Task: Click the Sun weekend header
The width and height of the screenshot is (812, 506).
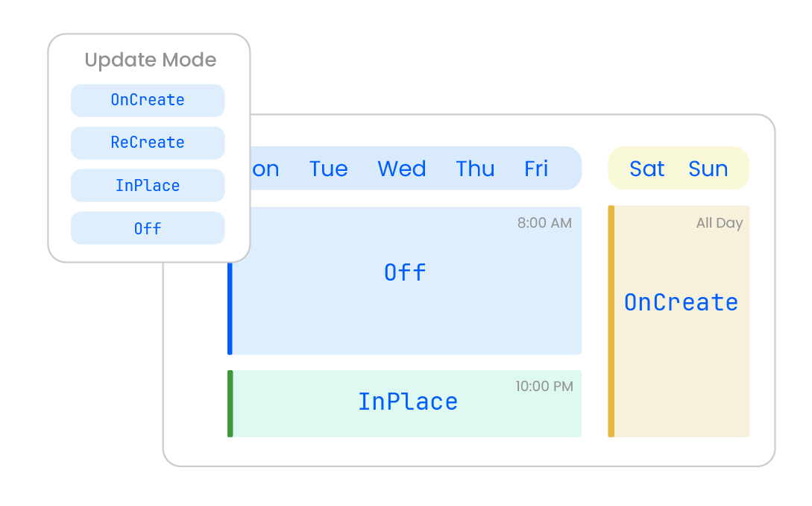Action: 707,169
